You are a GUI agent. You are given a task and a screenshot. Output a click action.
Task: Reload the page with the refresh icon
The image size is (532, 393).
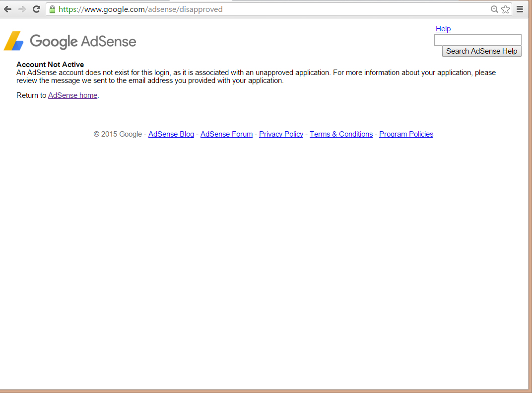(37, 9)
